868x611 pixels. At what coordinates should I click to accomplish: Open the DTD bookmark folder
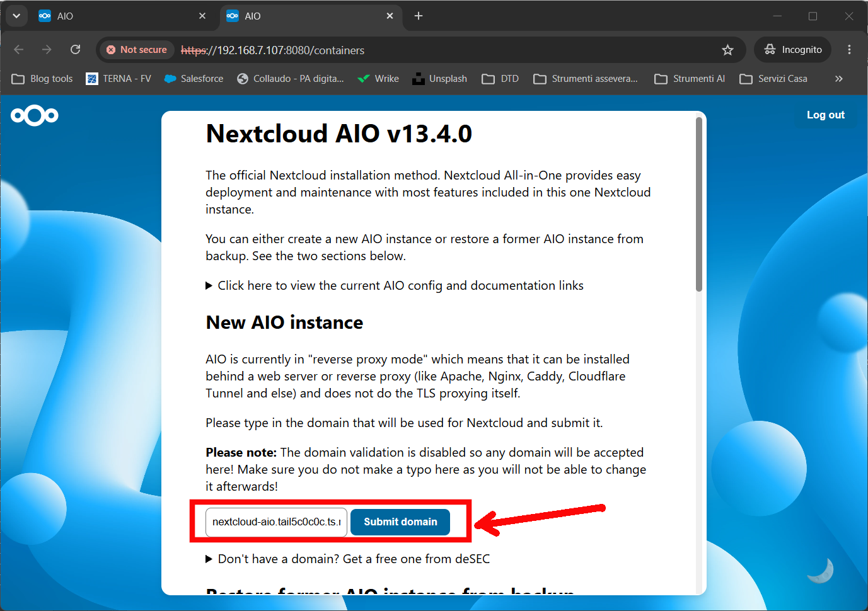[501, 79]
